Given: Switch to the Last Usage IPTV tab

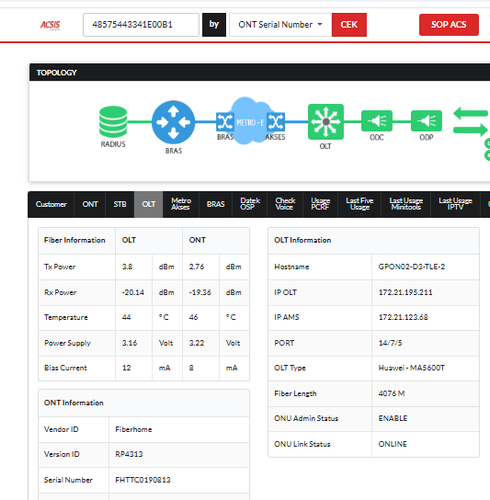Looking at the screenshot, I should pyautogui.click(x=455, y=204).
